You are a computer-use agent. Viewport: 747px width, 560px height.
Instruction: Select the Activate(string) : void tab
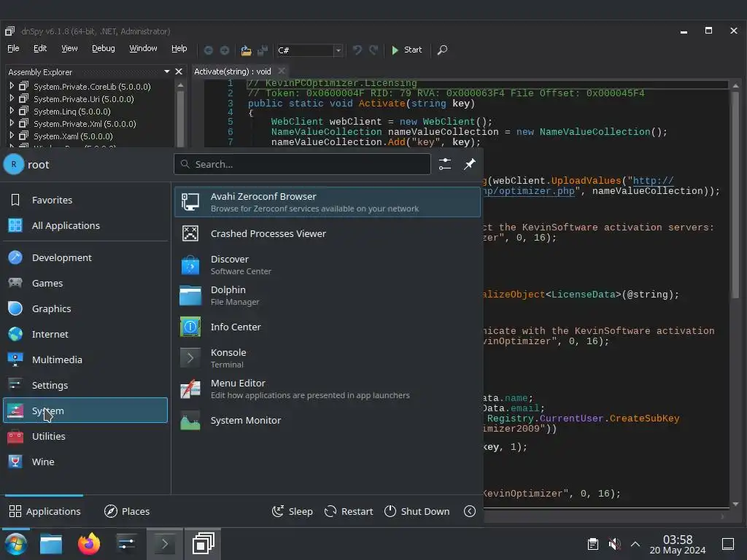[233, 71]
